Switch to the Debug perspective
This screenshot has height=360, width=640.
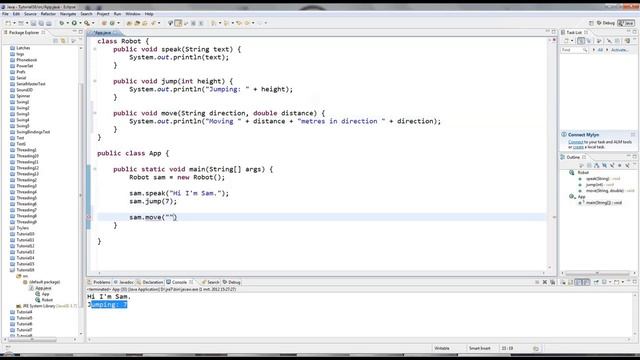606,23
